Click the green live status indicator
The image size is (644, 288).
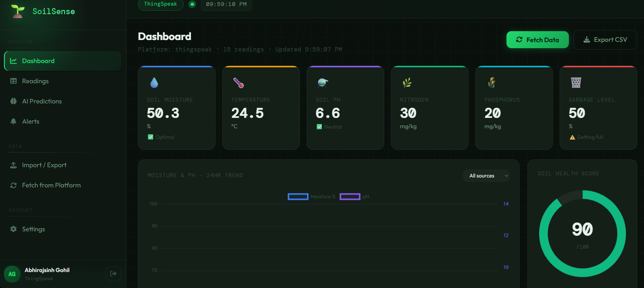(192, 4)
